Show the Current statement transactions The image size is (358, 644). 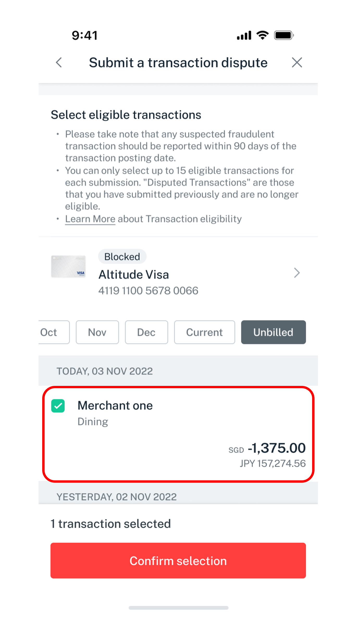click(205, 332)
